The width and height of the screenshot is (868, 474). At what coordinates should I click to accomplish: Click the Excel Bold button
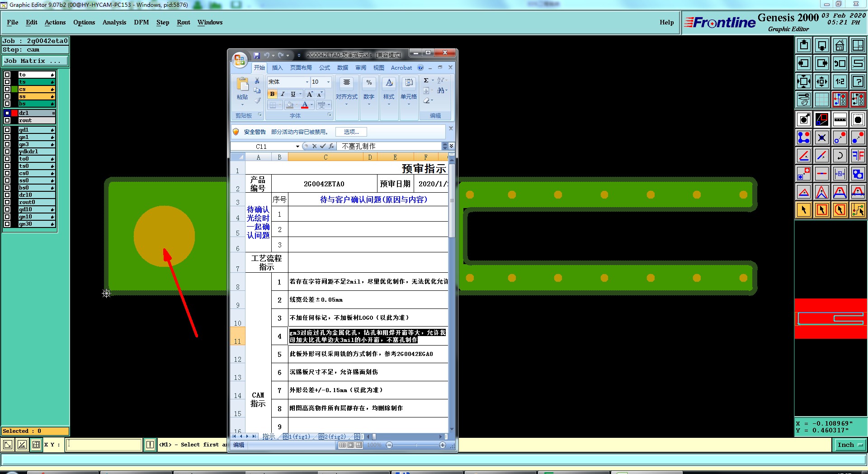tap(272, 94)
